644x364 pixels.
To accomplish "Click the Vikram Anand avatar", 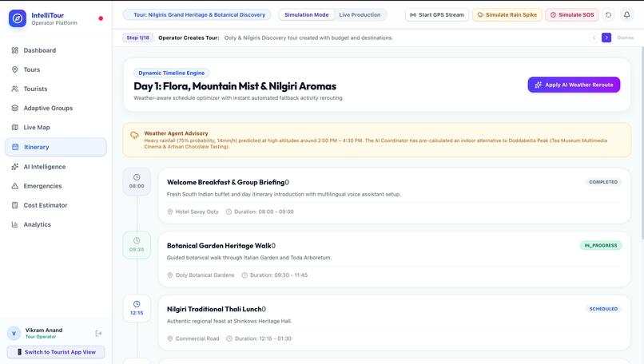I will point(14,333).
